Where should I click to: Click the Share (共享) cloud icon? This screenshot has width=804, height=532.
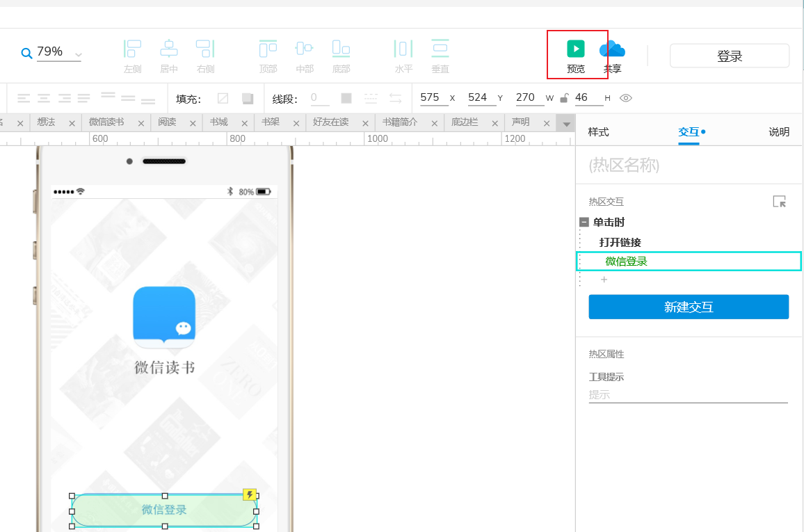point(612,49)
